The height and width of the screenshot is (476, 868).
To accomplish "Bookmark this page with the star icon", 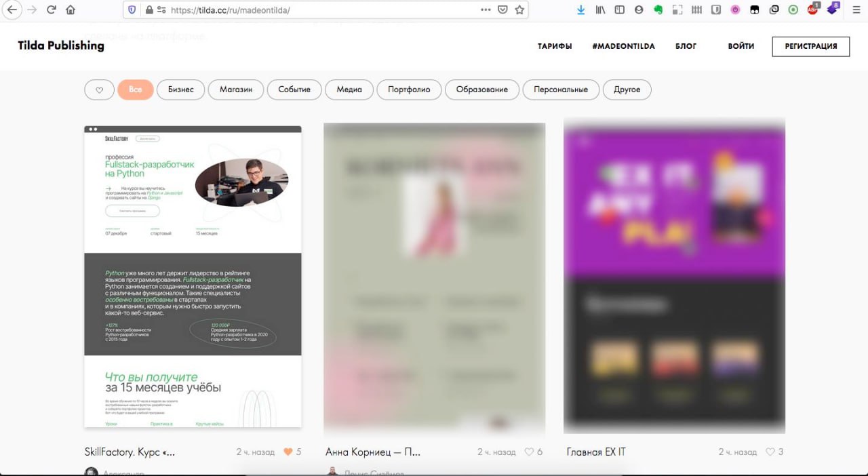I will coord(519,10).
